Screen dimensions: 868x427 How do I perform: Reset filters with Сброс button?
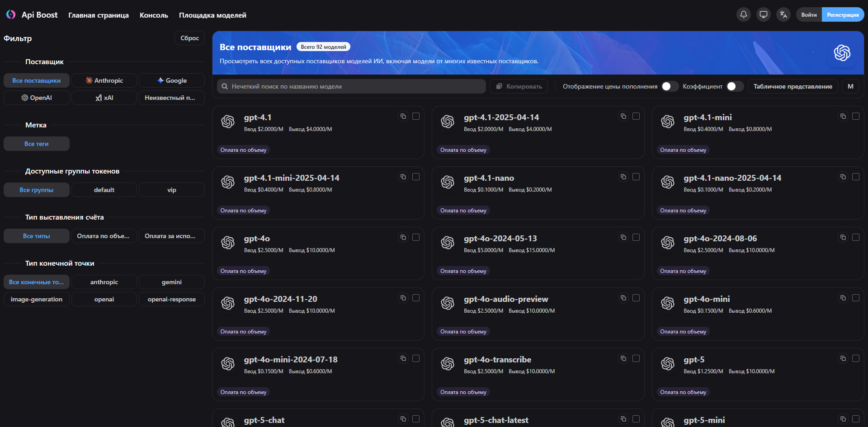point(189,38)
